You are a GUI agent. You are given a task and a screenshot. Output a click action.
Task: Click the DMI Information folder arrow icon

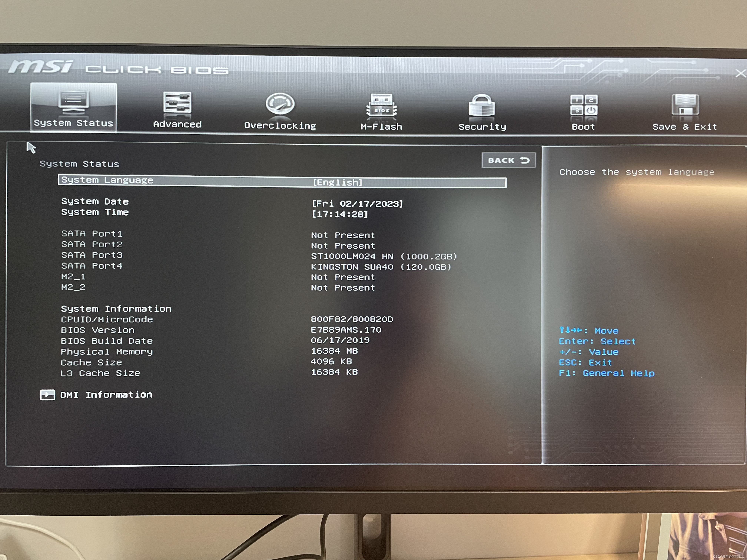click(x=47, y=395)
